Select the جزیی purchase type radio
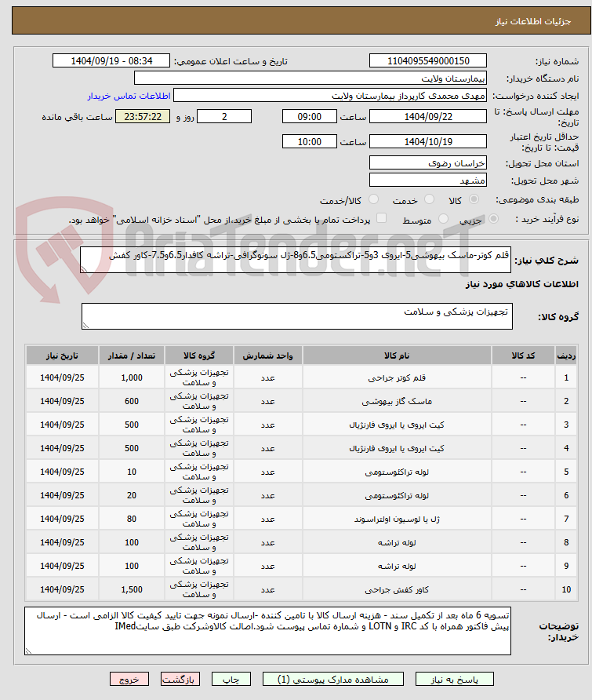592x700 pixels. (493, 219)
